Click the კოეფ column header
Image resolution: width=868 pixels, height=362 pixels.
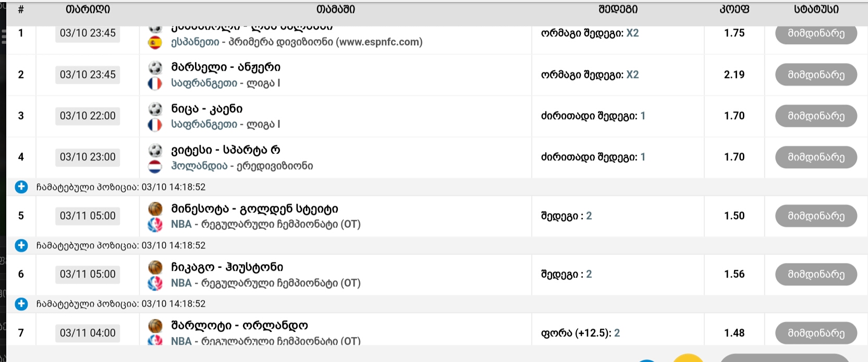point(734,9)
